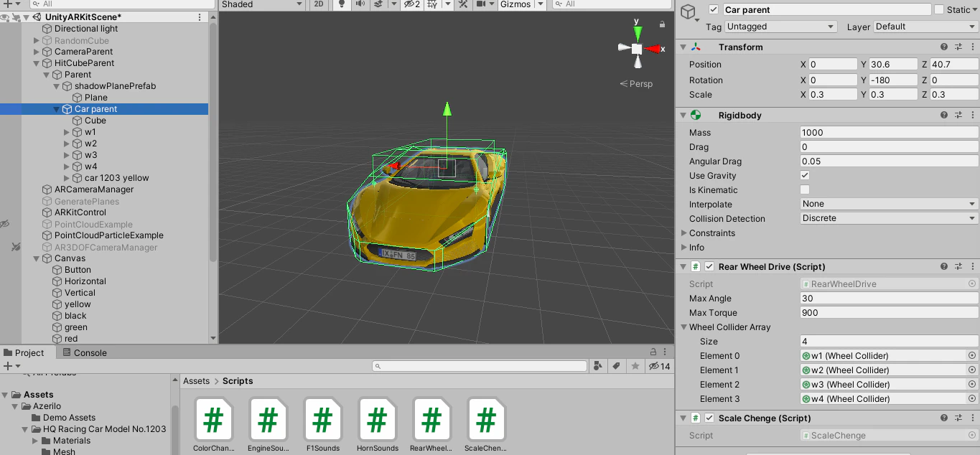Open GameObject icon picker in Inspector
Image resolution: width=980 pixels, height=455 pixels.
tap(691, 13)
